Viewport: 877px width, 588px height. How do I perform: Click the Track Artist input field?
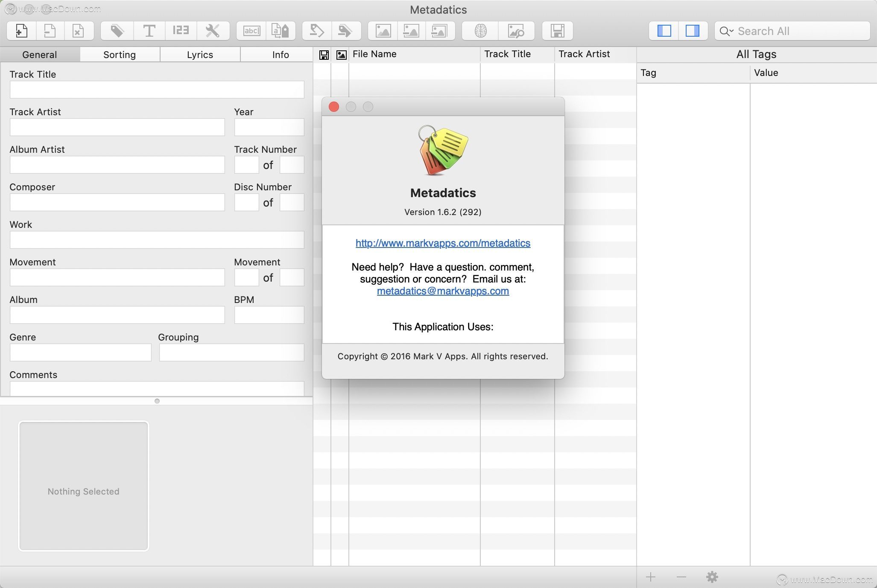[x=117, y=127]
